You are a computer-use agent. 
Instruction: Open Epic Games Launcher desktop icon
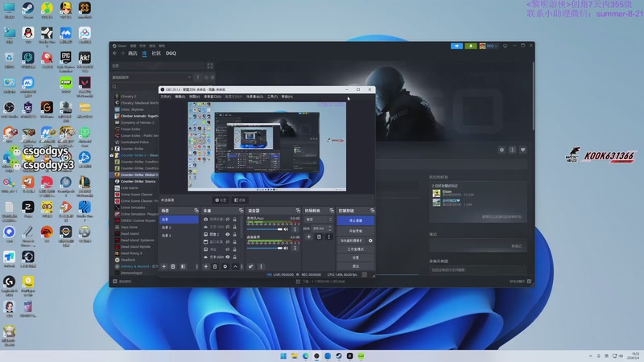click(x=66, y=60)
